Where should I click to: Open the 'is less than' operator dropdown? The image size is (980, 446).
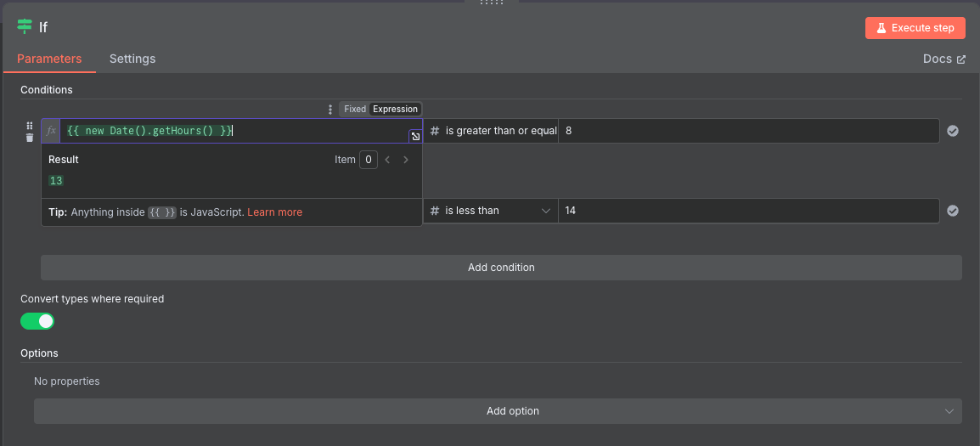tap(491, 211)
